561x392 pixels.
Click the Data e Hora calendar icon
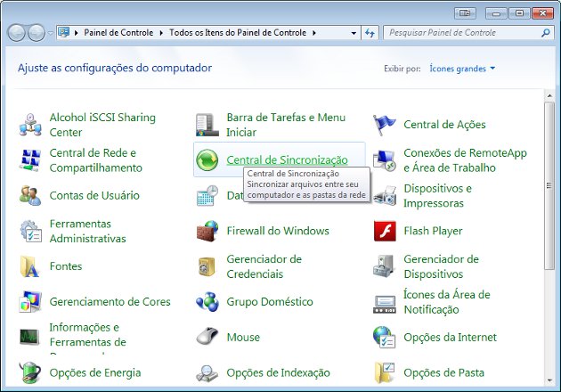click(207, 195)
